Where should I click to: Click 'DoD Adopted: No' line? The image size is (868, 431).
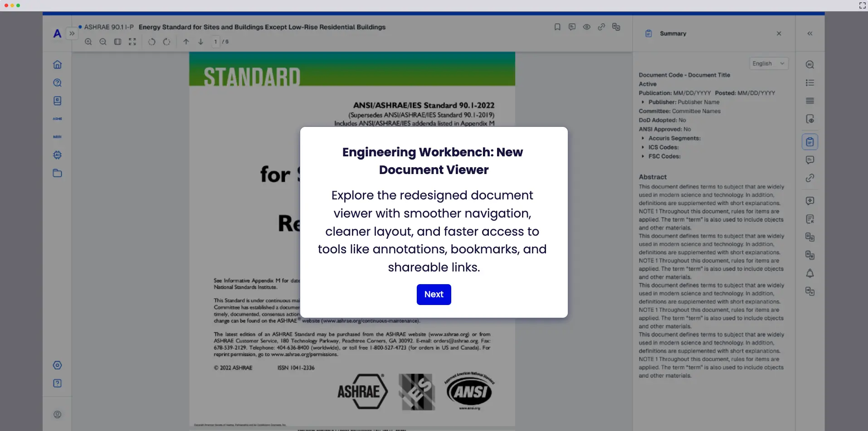[662, 120]
